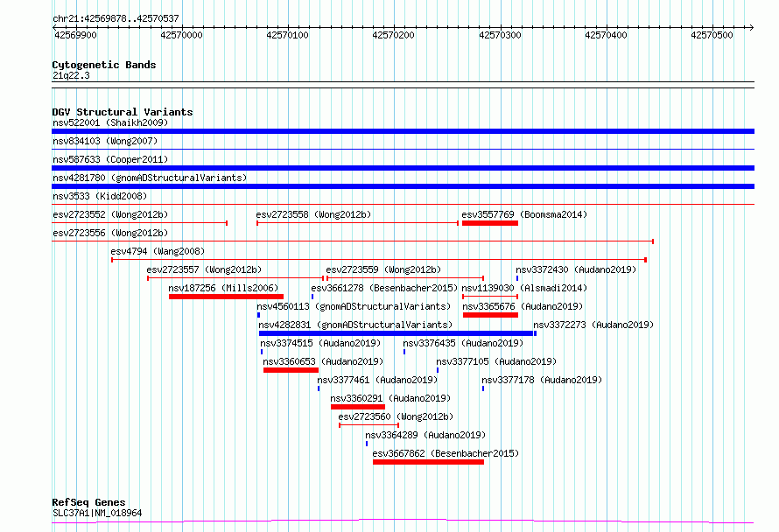This screenshot has width=779, height=532.
Task: Click ruler position 42570200
Action: click(x=394, y=35)
